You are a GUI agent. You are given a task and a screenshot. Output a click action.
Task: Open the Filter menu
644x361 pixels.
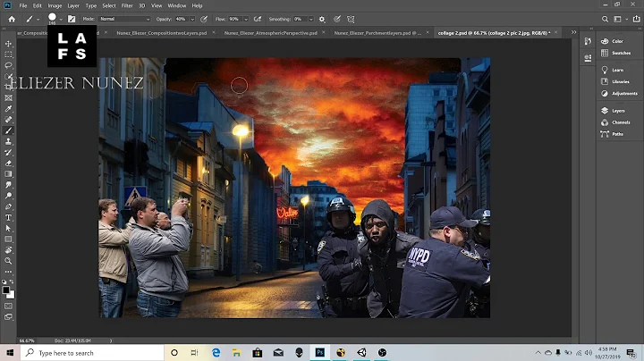click(127, 5)
